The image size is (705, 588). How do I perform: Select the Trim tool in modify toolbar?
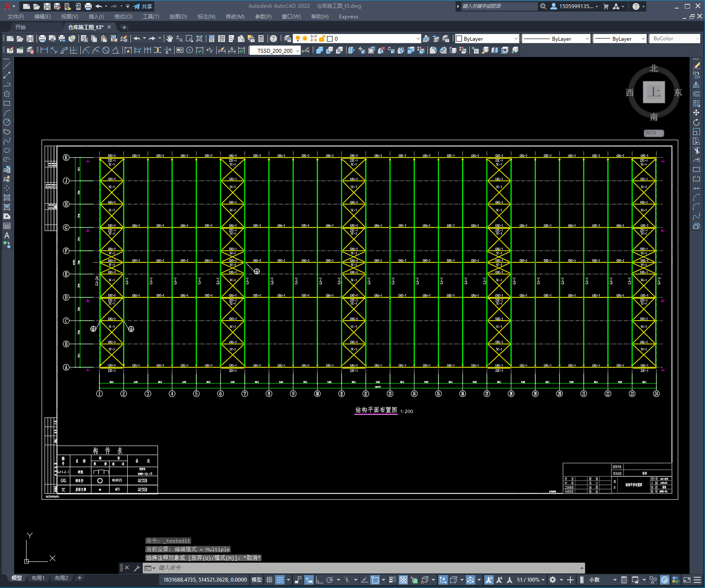[x=696, y=150]
